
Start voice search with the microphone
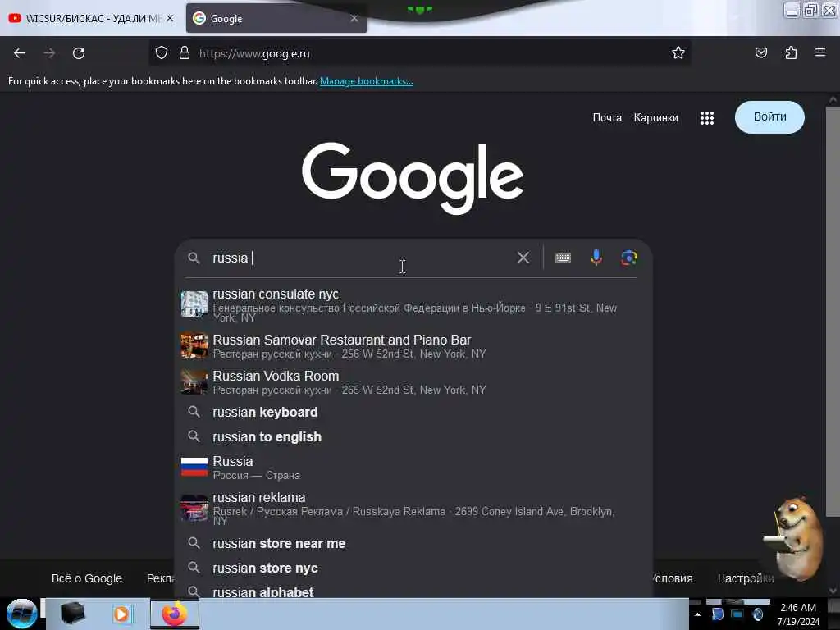click(596, 258)
